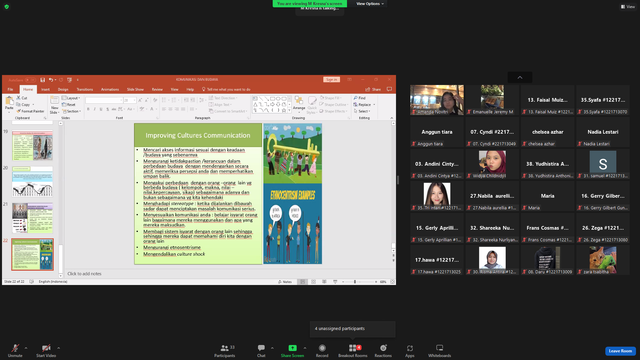
Task: Start Slide Show from status bar icon
Action: (335, 282)
